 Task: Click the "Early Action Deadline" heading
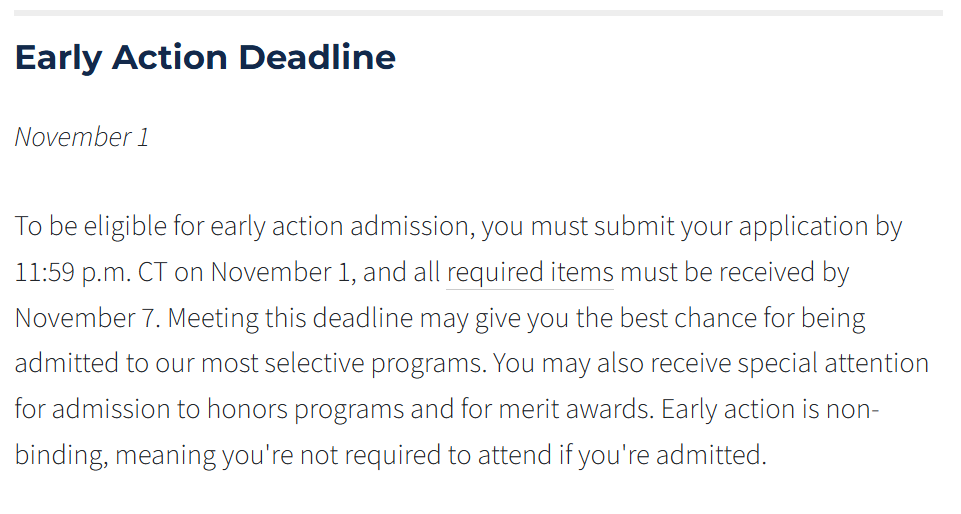point(205,58)
